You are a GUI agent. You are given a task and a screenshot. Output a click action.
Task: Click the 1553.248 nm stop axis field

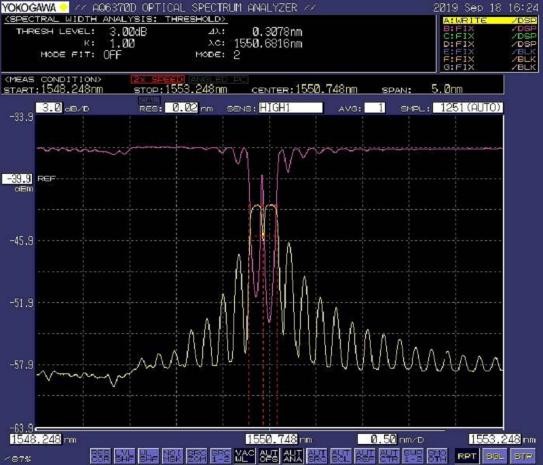(x=495, y=439)
